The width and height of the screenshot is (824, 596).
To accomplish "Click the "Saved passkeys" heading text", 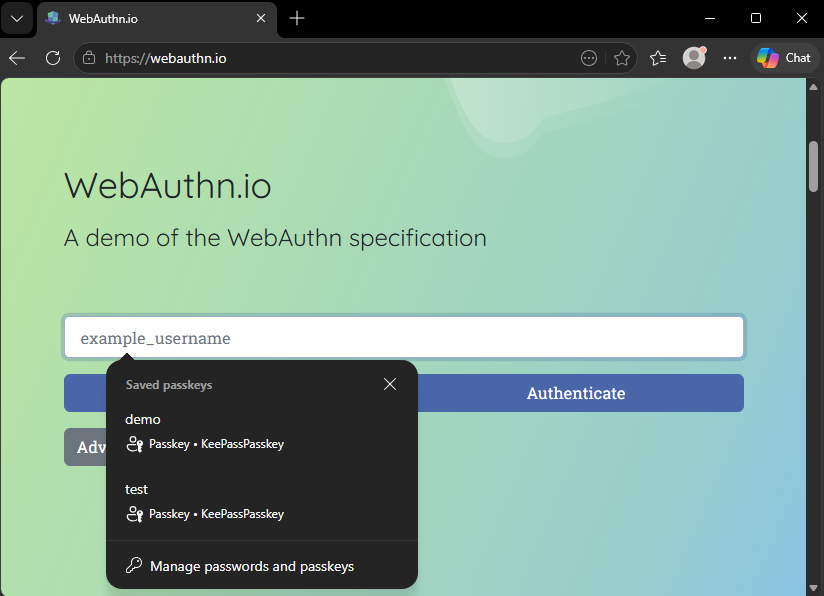I will [169, 385].
